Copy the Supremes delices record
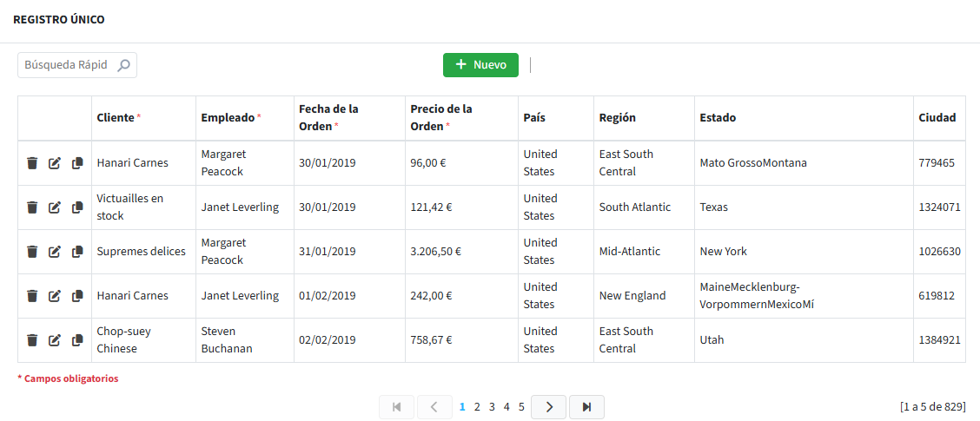The image size is (980, 421). 77,252
